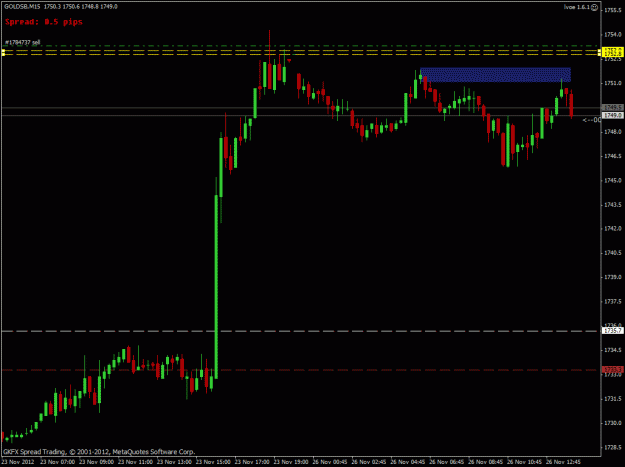
Task: Click the smiley icon next to lvoe 1.6.1
Action: [x=594, y=7]
